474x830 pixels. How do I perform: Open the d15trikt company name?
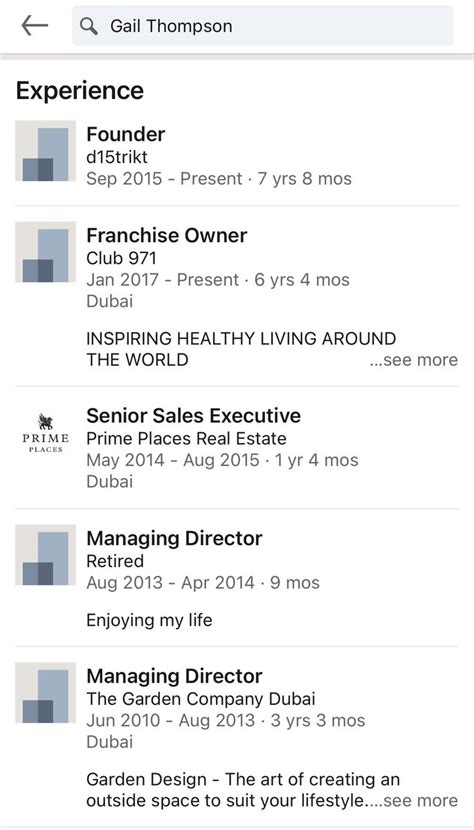117,157
